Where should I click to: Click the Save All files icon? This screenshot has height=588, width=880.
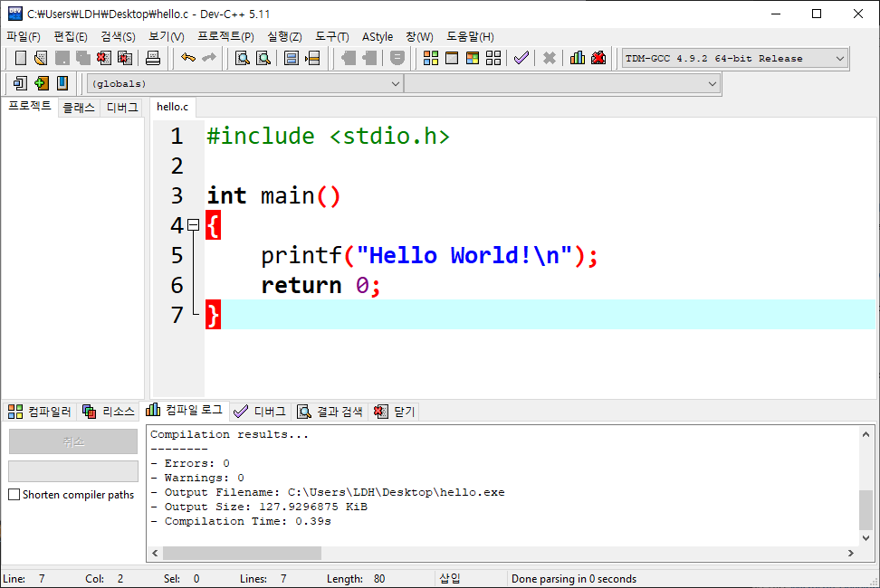(x=82, y=58)
